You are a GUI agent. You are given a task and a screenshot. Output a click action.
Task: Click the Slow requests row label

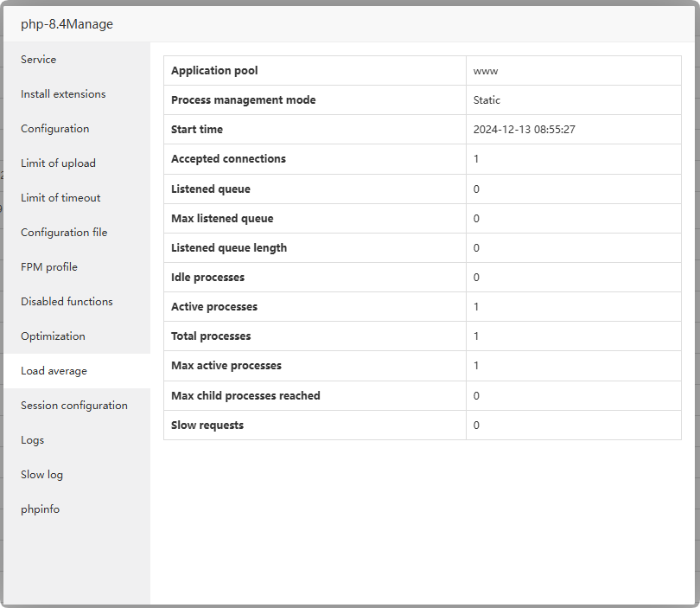(x=207, y=426)
